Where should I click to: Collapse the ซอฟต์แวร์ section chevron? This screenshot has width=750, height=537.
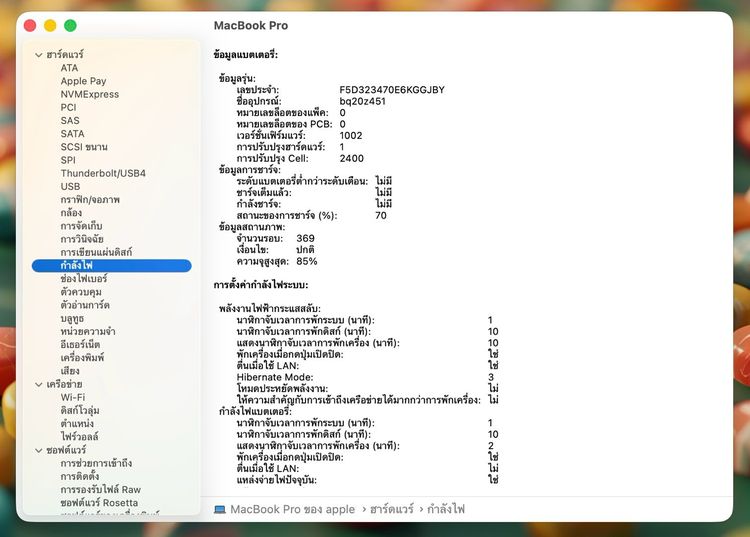tap(39, 450)
